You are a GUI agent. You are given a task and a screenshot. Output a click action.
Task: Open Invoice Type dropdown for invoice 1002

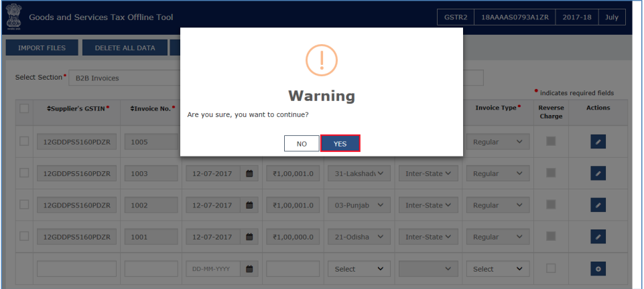coord(498,205)
